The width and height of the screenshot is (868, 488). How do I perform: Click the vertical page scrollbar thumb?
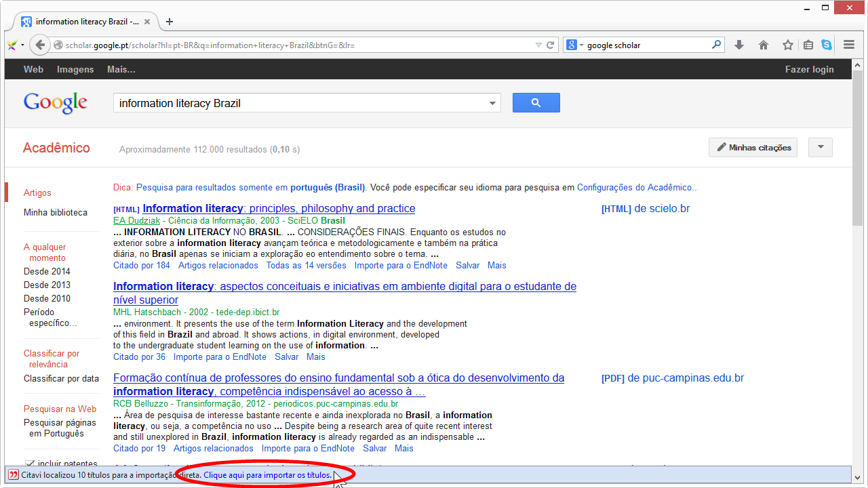pyautogui.click(x=857, y=147)
